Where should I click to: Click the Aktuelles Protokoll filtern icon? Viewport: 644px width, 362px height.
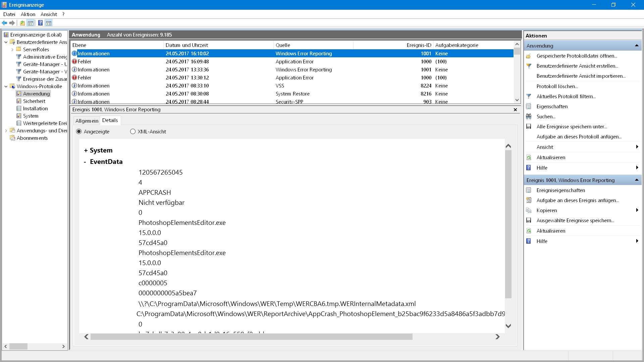529,96
